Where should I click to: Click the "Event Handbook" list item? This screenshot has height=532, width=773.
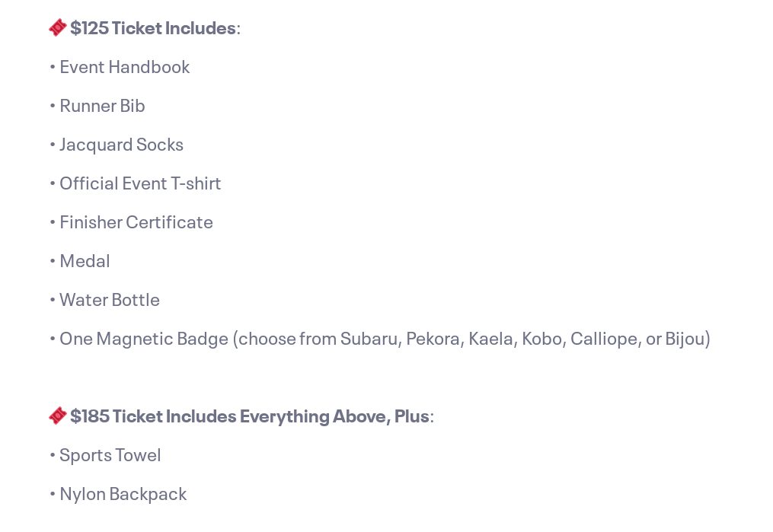click(124, 67)
